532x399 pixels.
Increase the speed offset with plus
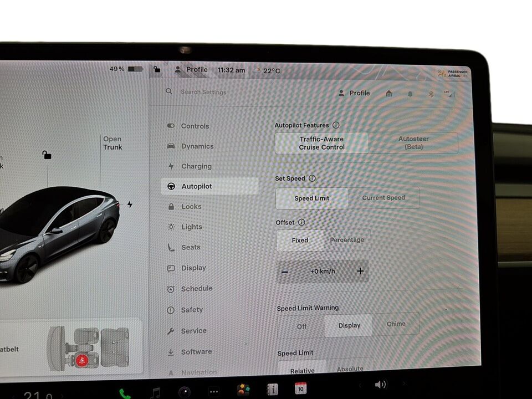tap(360, 271)
